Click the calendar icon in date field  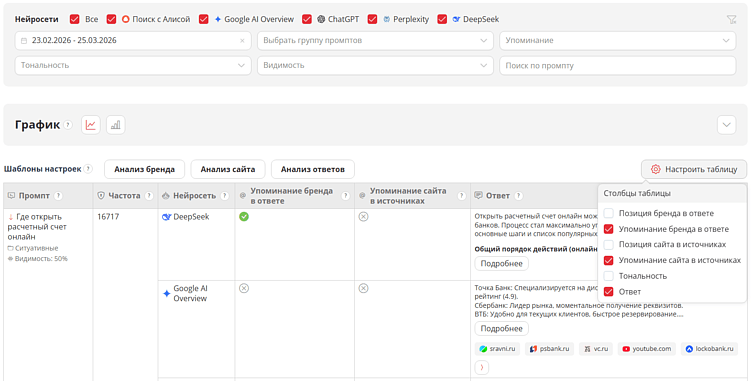[x=24, y=41]
